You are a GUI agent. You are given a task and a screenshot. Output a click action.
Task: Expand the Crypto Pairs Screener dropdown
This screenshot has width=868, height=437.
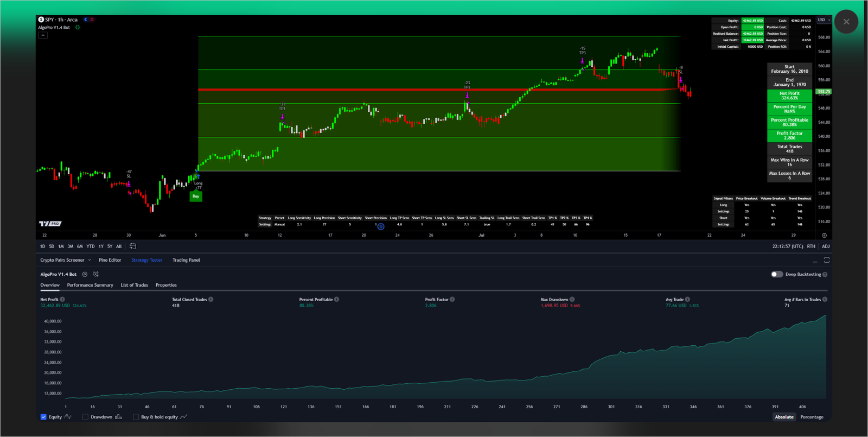90,260
